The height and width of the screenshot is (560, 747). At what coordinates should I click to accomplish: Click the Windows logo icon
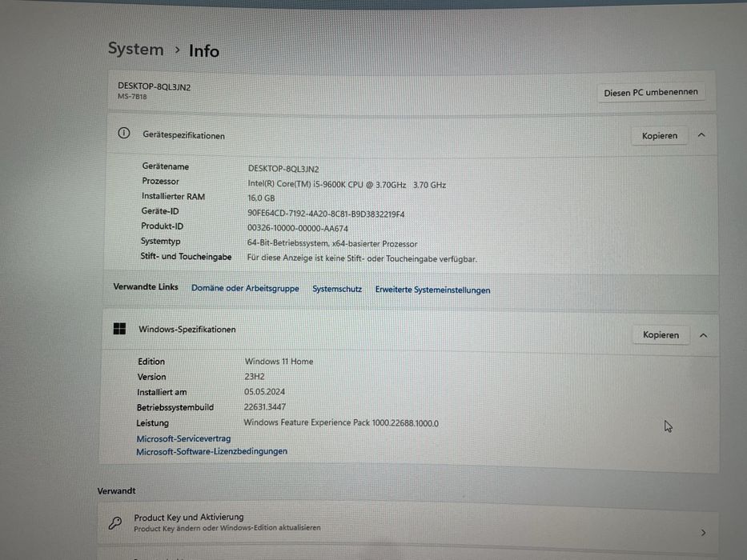pyautogui.click(x=119, y=329)
